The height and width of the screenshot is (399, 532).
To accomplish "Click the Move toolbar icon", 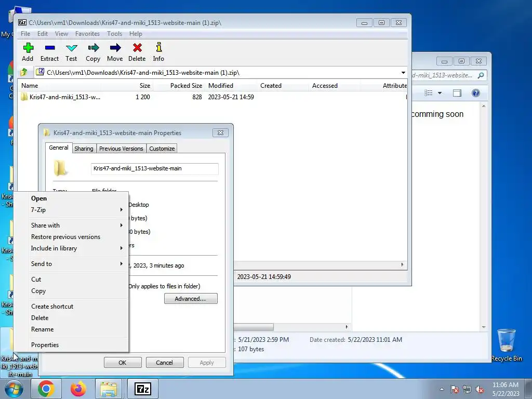I will click(115, 52).
